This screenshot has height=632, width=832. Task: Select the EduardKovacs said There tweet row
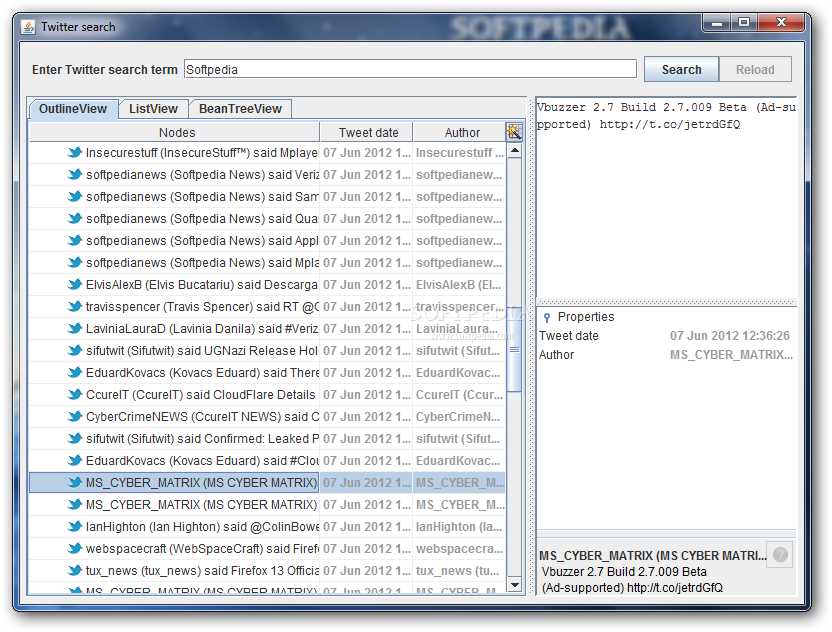[x=267, y=373]
